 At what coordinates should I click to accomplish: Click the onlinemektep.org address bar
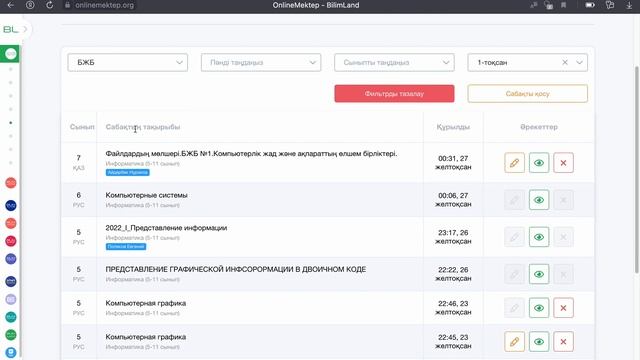point(99,5)
